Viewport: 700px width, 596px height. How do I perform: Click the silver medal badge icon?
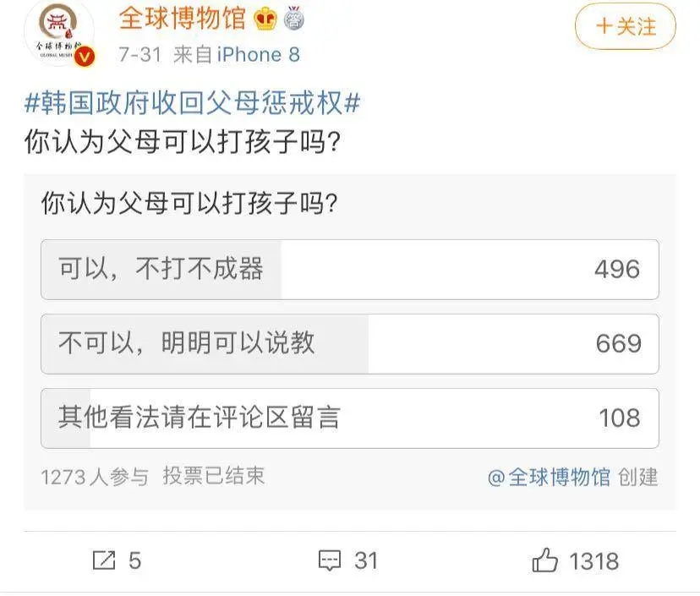click(294, 19)
